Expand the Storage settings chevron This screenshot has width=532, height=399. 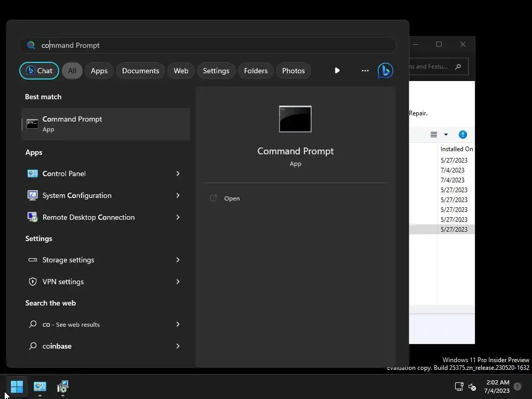click(x=178, y=260)
